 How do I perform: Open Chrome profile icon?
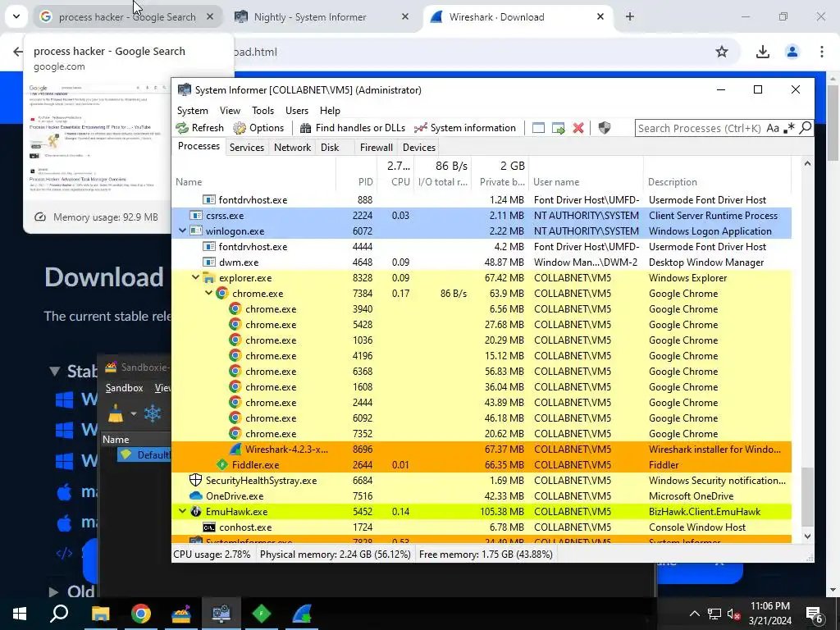click(792, 52)
